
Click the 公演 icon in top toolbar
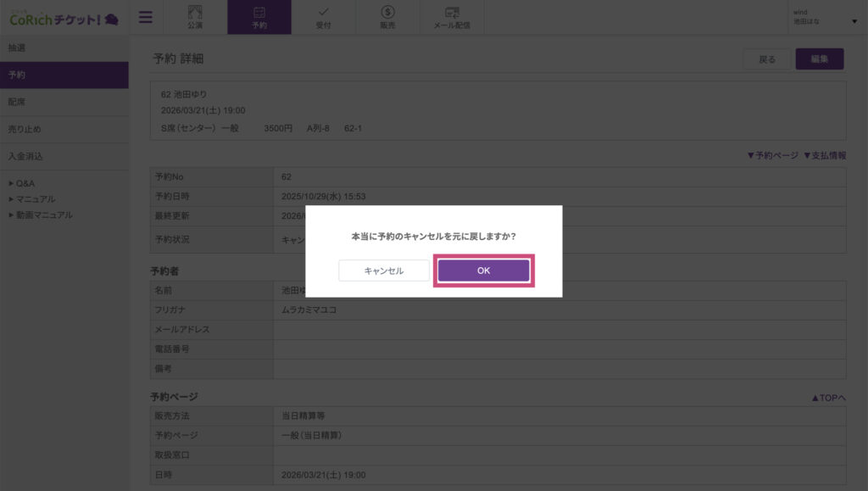click(x=195, y=17)
